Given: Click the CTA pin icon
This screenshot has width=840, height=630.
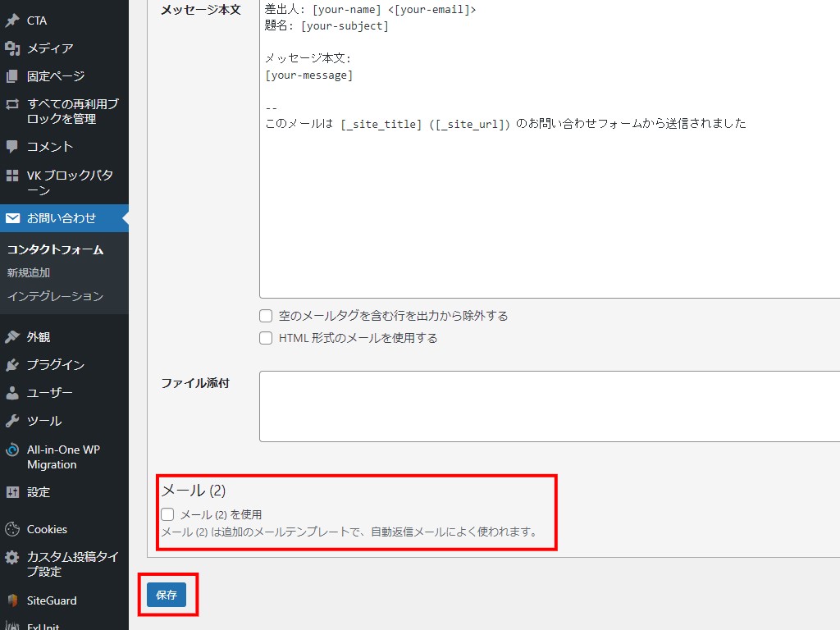Looking at the screenshot, I should point(12,21).
